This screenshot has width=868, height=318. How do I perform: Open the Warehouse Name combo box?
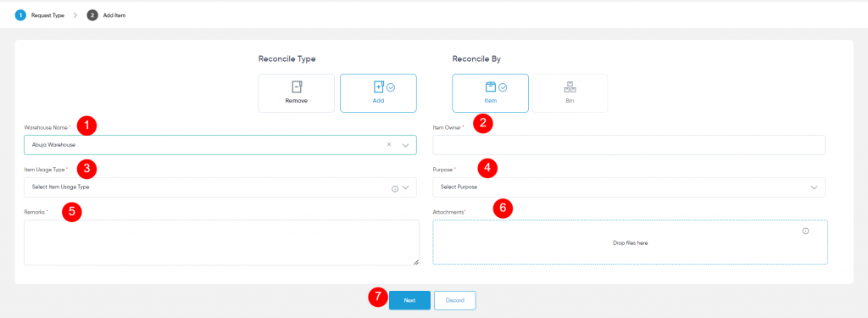[220, 145]
